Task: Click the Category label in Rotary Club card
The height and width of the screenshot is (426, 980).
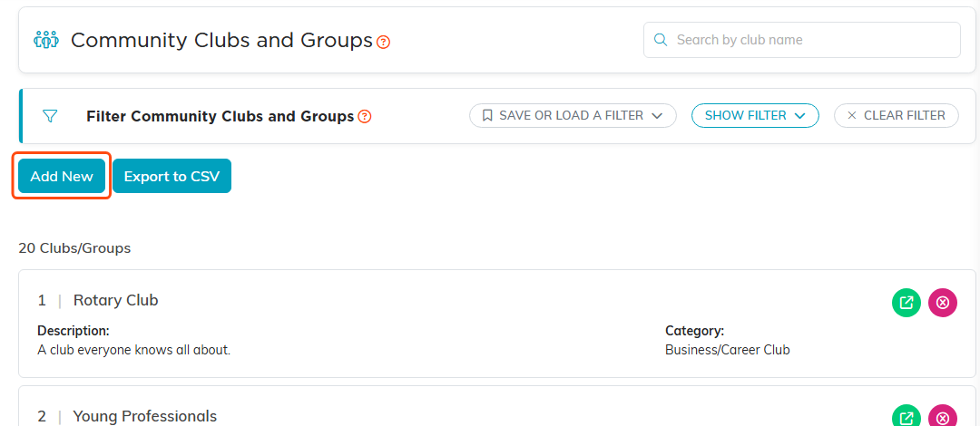Action: tap(694, 331)
